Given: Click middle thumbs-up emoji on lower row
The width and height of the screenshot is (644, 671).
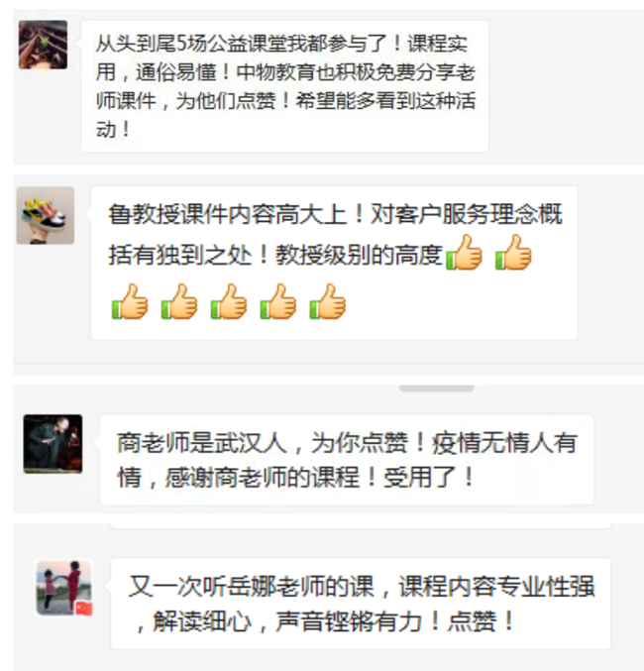Looking at the screenshot, I should pos(229,301).
